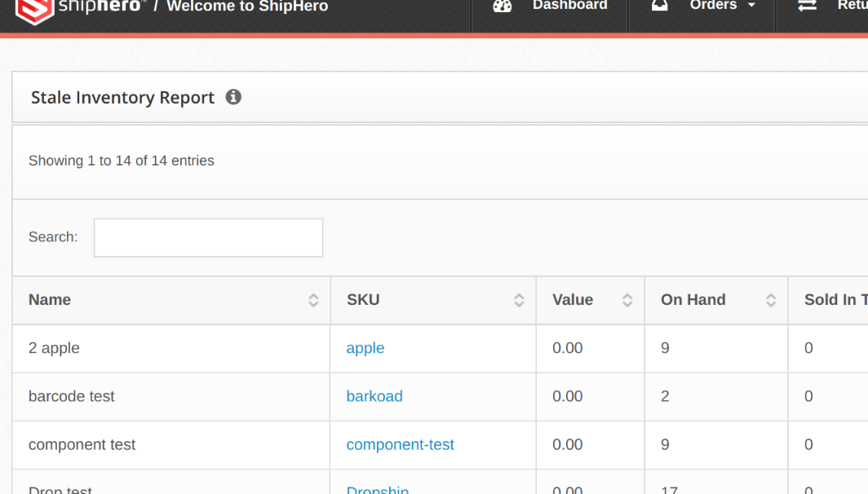Click the Orders inbox icon

[659, 6]
